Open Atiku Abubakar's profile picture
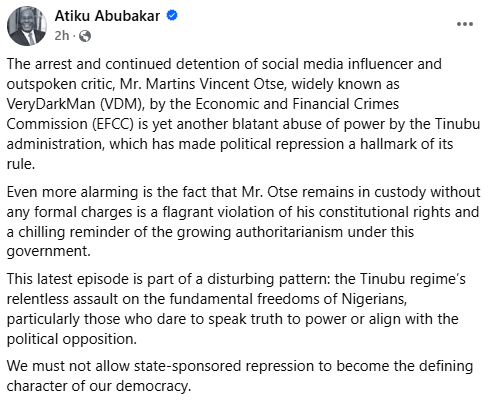This screenshot has width=495, height=401. [x=27, y=26]
